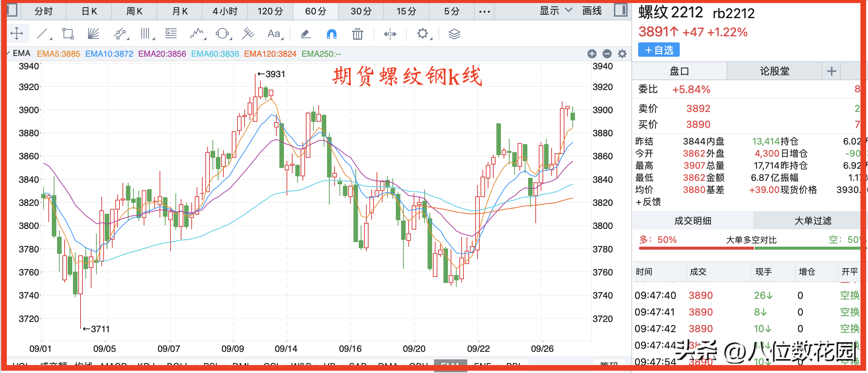This screenshot has height=373, width=868.
Task: Select the eraser tool in the toolbar
Action: point(305,34)
